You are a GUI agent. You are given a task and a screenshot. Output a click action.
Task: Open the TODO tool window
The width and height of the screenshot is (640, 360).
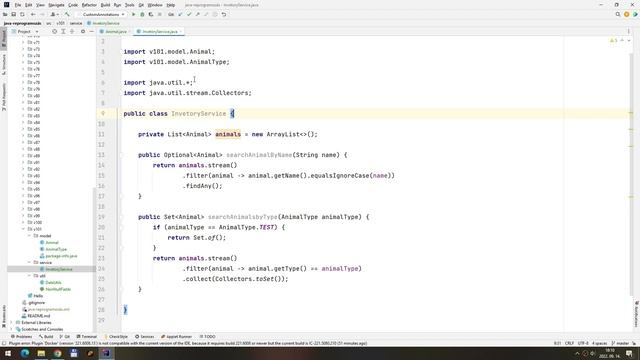pos(207,337)
